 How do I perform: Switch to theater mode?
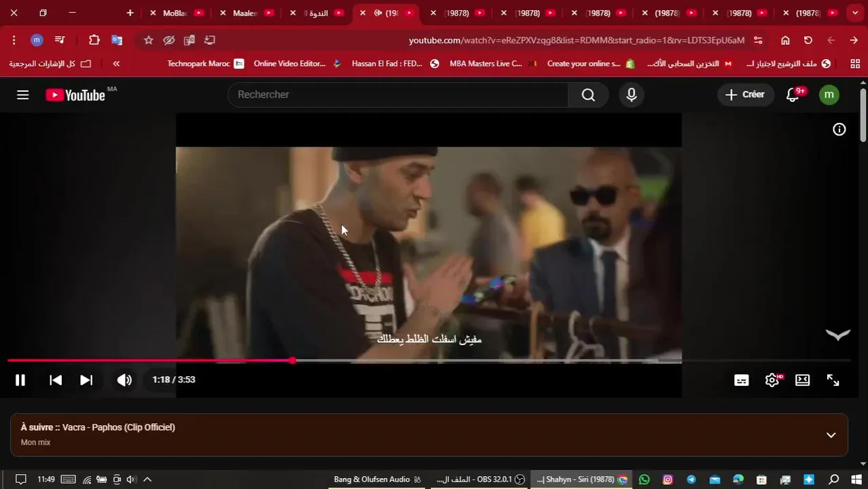(803, 380)
